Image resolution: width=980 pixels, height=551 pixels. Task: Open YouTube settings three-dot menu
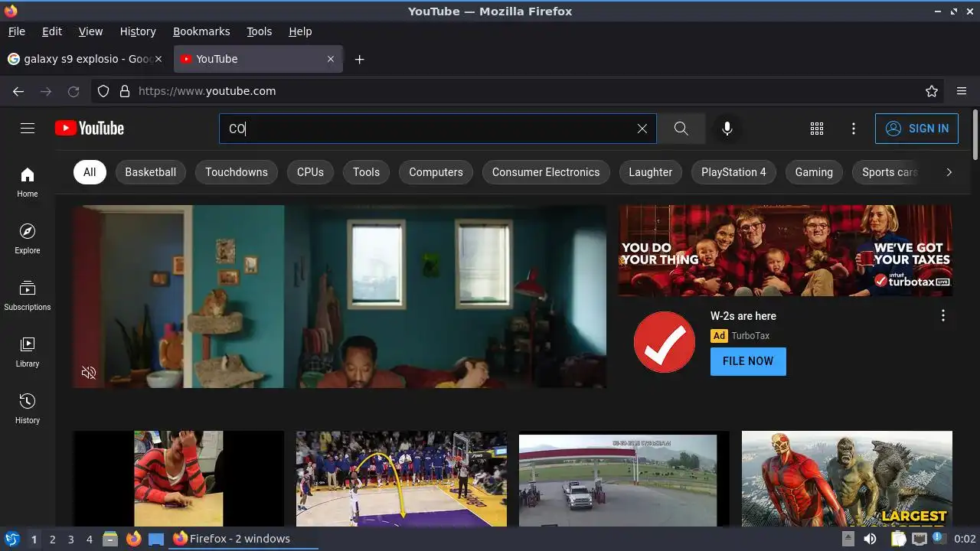point(854,129)
